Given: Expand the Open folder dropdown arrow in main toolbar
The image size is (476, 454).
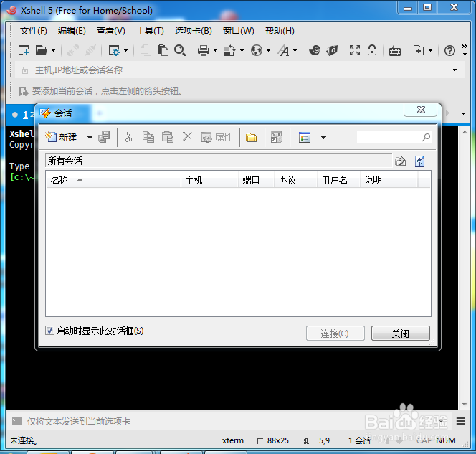Looking at the screenshot, I should click(x=54, y=51).
